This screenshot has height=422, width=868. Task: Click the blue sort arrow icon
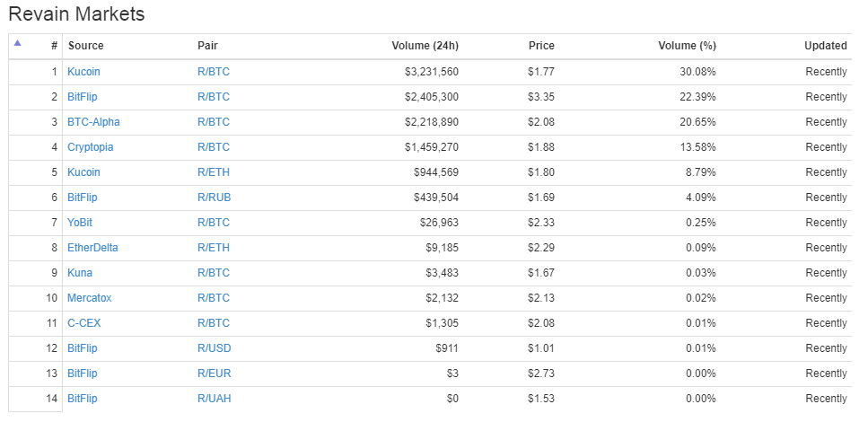17,43
